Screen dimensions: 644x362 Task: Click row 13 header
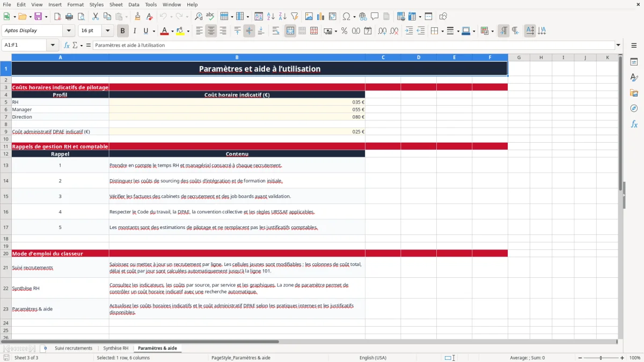(x=6, y=165)
